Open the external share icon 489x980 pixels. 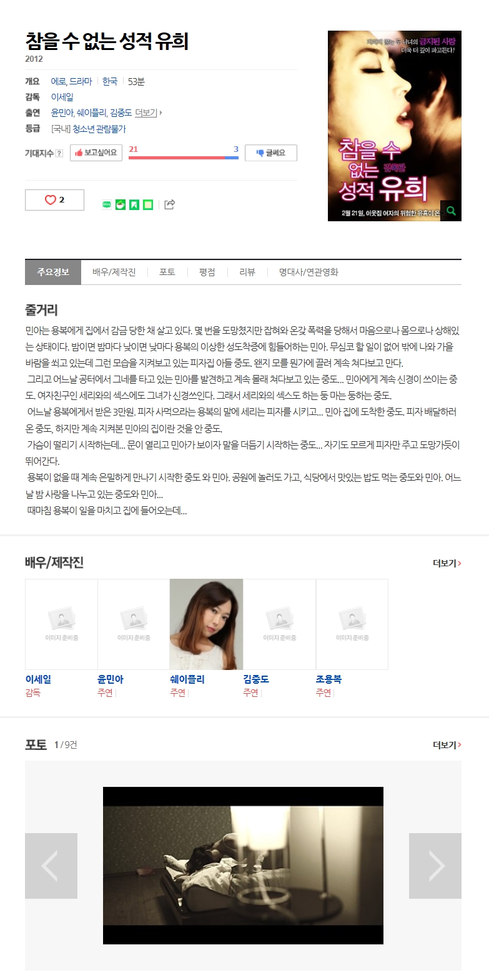tap(169, 204)
